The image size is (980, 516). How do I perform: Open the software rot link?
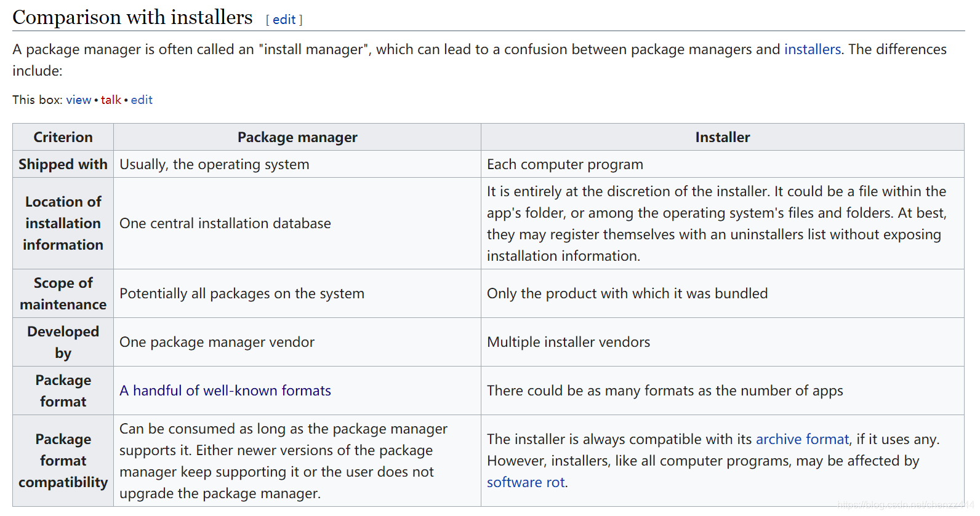click(x=526, y=482)
